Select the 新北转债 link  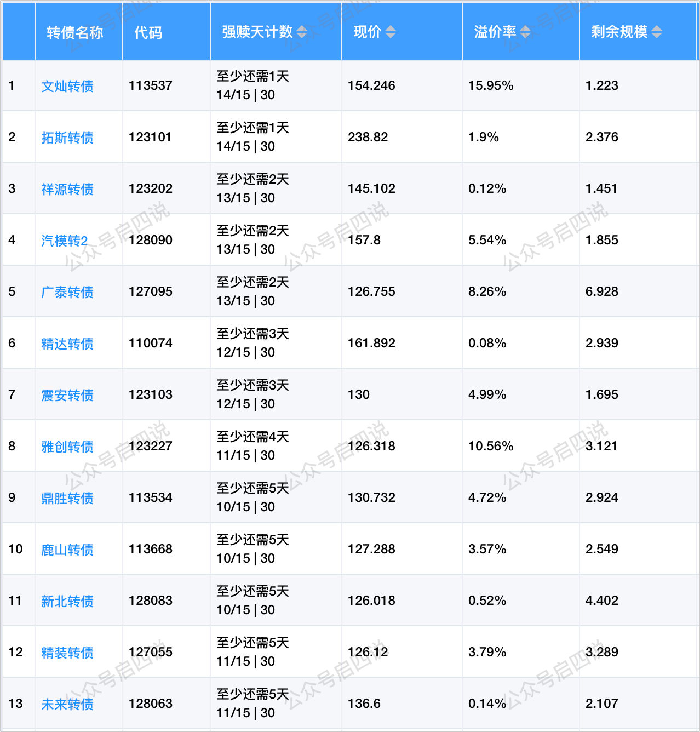67,601
